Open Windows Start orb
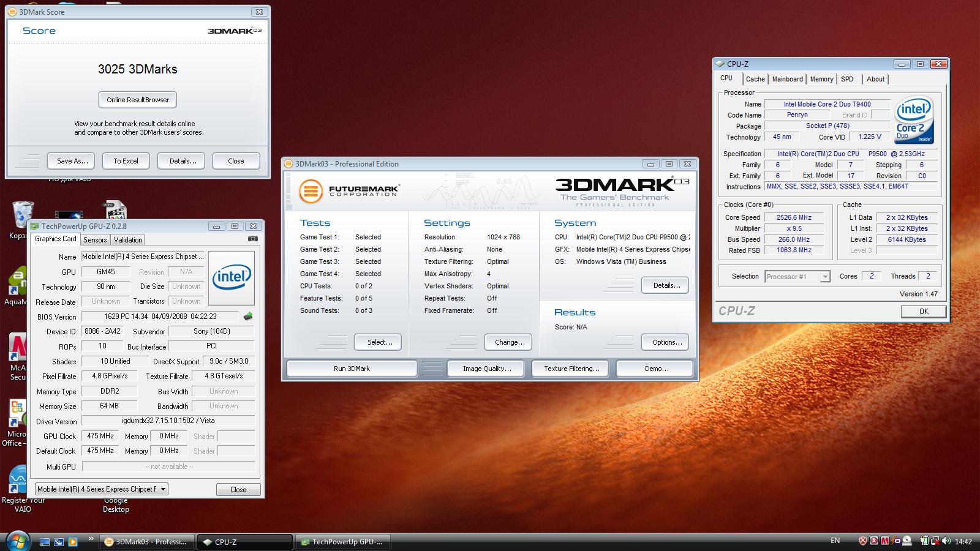 click(18, 541)
